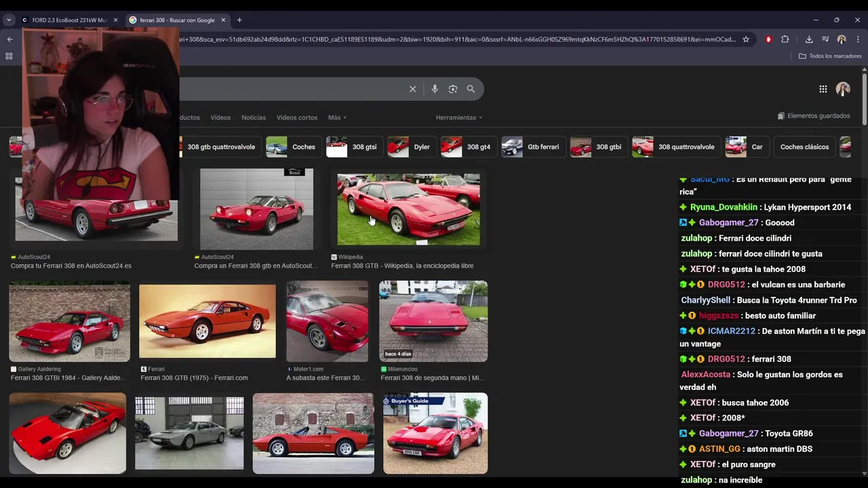Open the Chrome extensions puzzle icon

[x=785, y=39]
